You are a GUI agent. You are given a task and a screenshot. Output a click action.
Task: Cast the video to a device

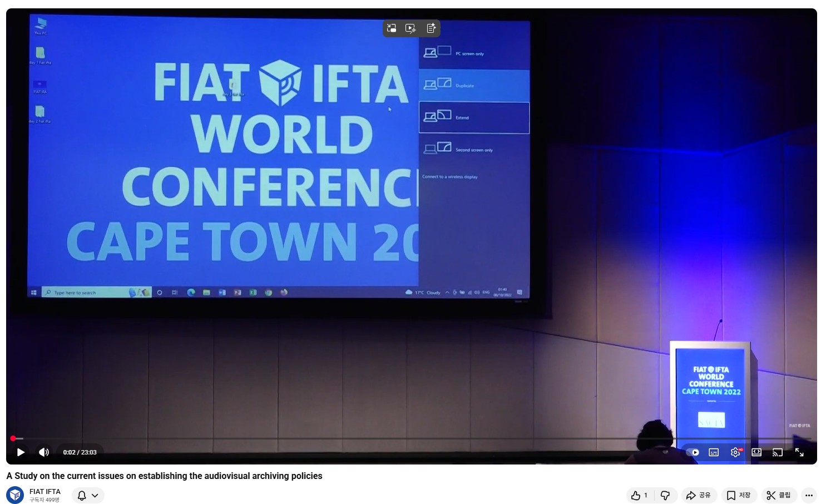pyautogui.click(x=778, y=452)
